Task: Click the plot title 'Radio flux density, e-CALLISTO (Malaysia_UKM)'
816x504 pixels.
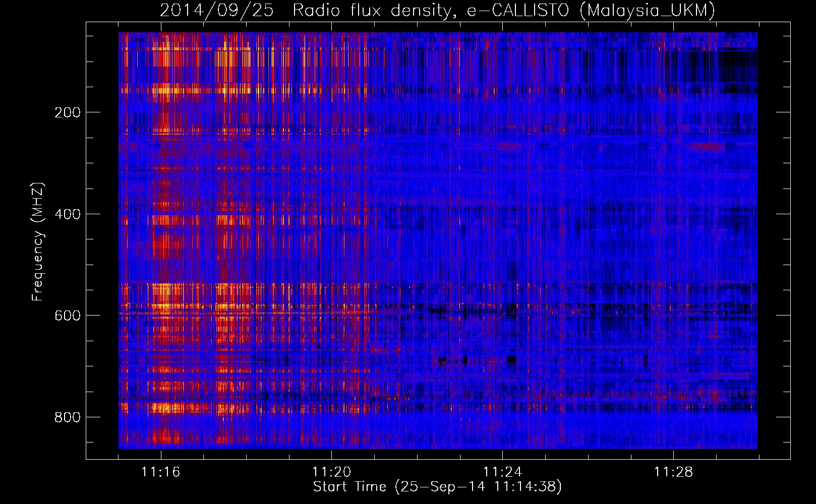Action: pyautogui.click(x=504, y=10)
